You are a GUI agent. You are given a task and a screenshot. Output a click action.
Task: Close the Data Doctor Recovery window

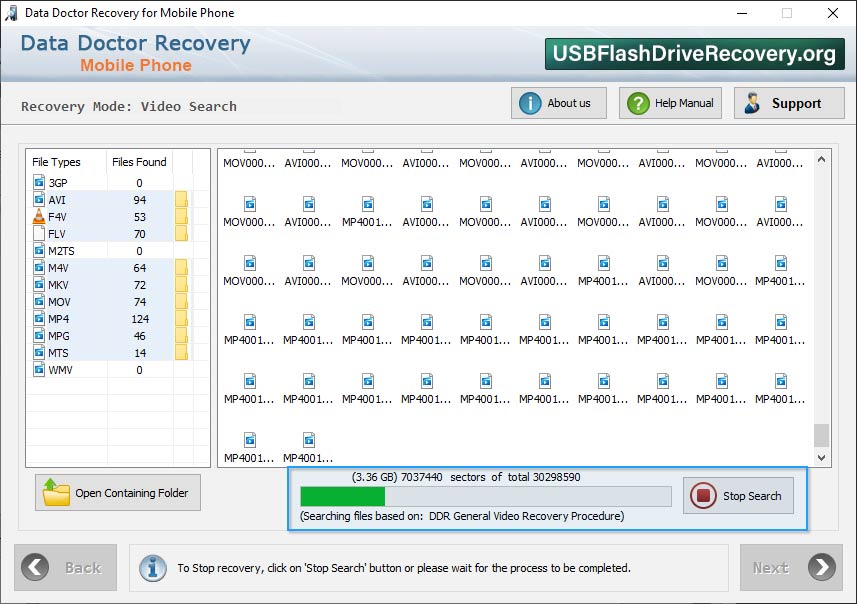[832, 13]
